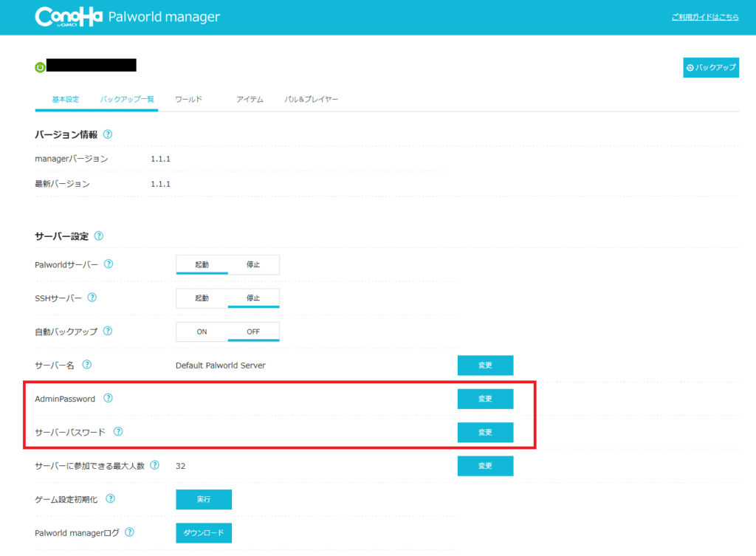Click the Palworld manager header title
The width and height of the screenshot is (756, 556).
[164, 17]
